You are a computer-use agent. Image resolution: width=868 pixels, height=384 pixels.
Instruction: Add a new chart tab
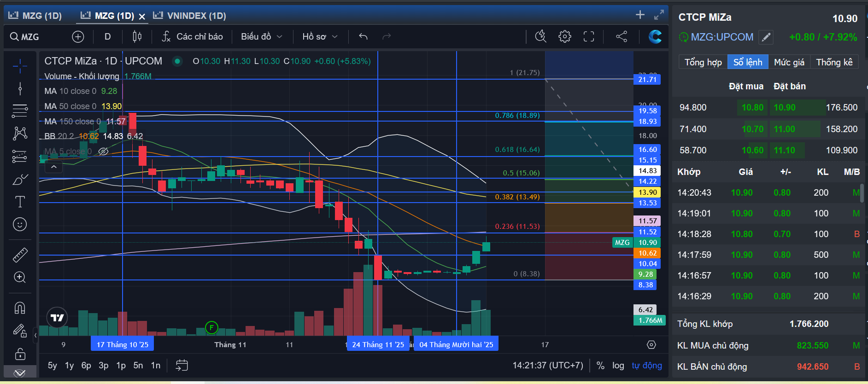640,15
